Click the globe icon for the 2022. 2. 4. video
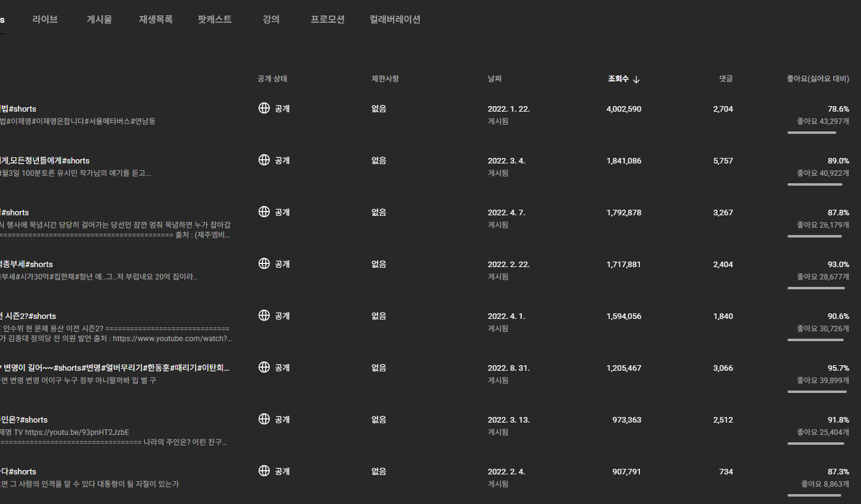Image resolution: width=861 pixels, height=504 pixels. pyautogui.click(x=264, y=471)
